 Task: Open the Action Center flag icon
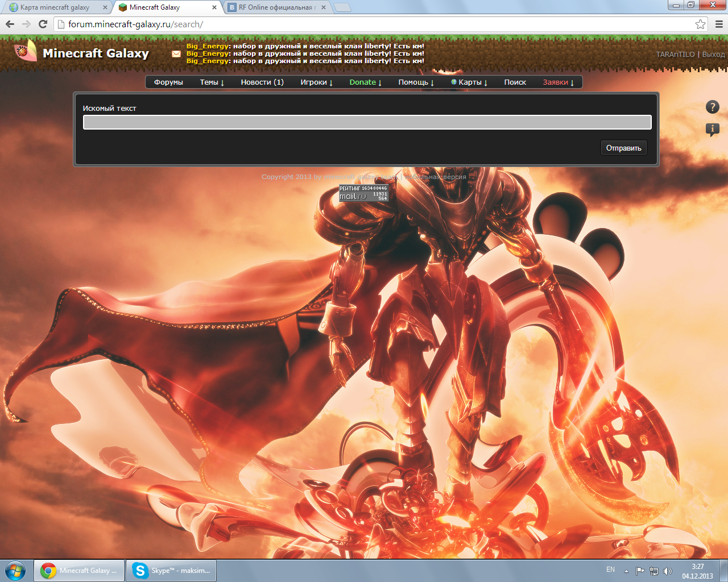pyautogui.click(x=640, y=571)
